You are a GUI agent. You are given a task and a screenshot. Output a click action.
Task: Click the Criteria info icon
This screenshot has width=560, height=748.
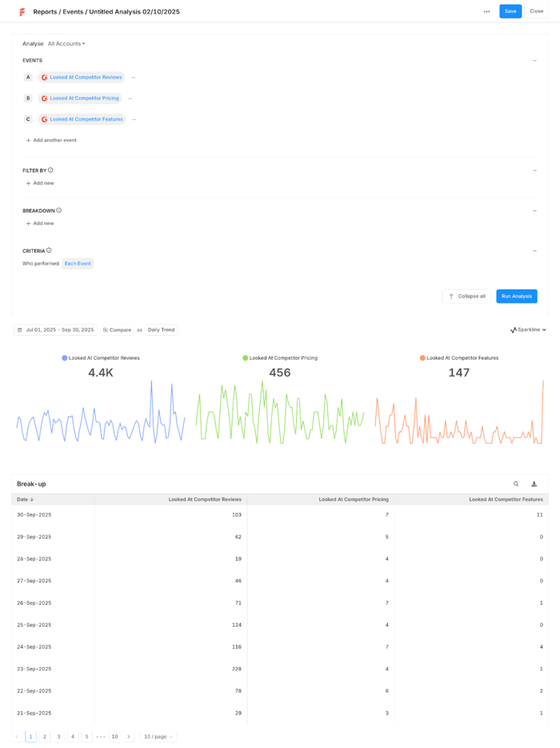click(x=49, y=250)
